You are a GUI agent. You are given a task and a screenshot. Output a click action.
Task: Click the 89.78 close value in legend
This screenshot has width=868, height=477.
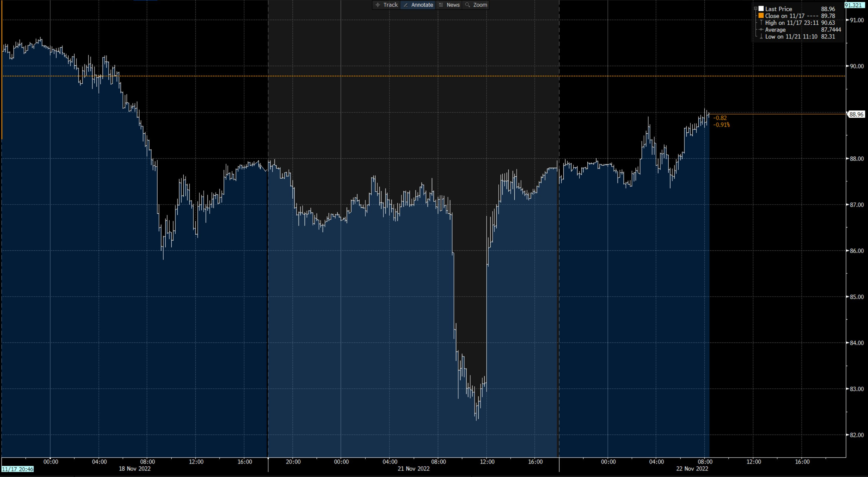(828, 16)
